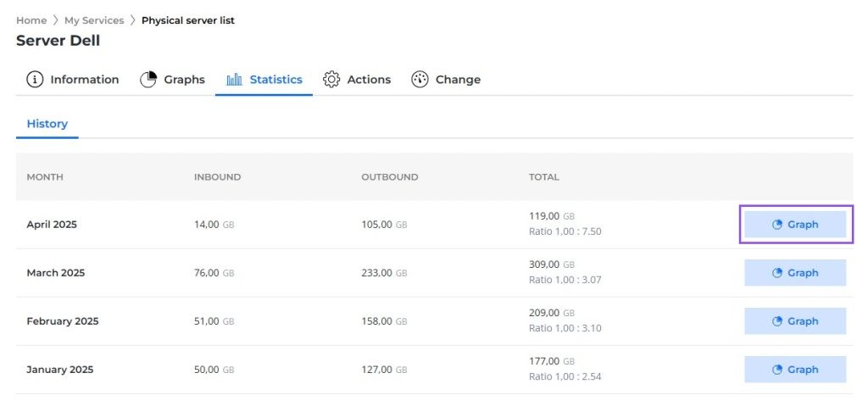This screenshot has width=868, height=401.
Task: Click pie icon in January 2025 Graph button
Action: (776, 370)
